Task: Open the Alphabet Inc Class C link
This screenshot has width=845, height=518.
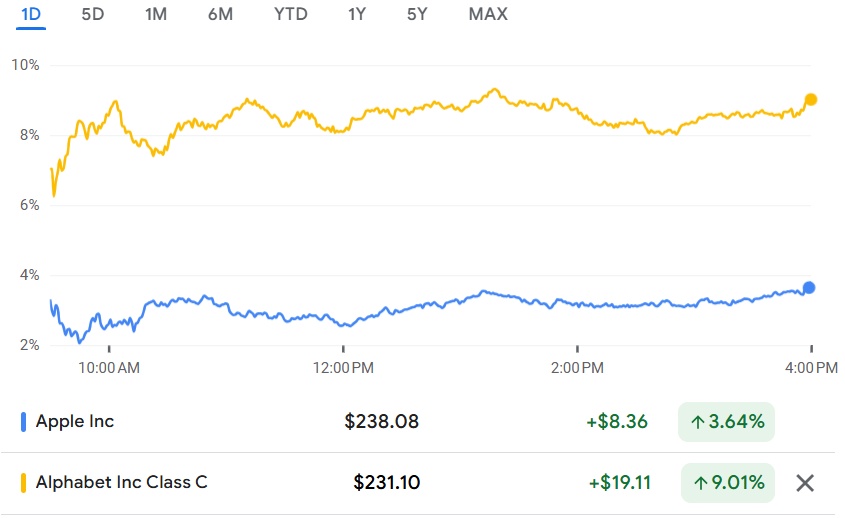Action: click(x=121, y=483)
